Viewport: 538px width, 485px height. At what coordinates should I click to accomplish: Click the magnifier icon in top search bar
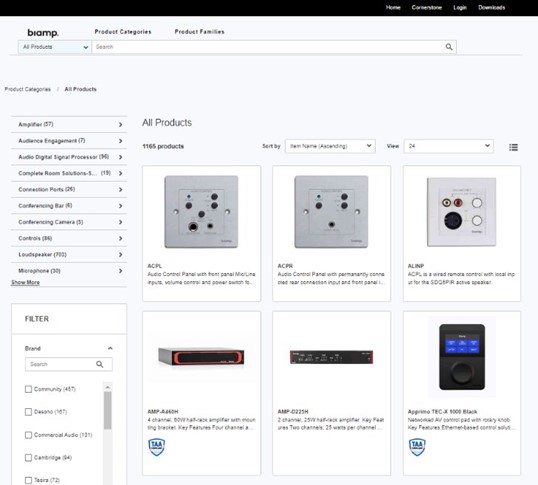tap(449, 47)
